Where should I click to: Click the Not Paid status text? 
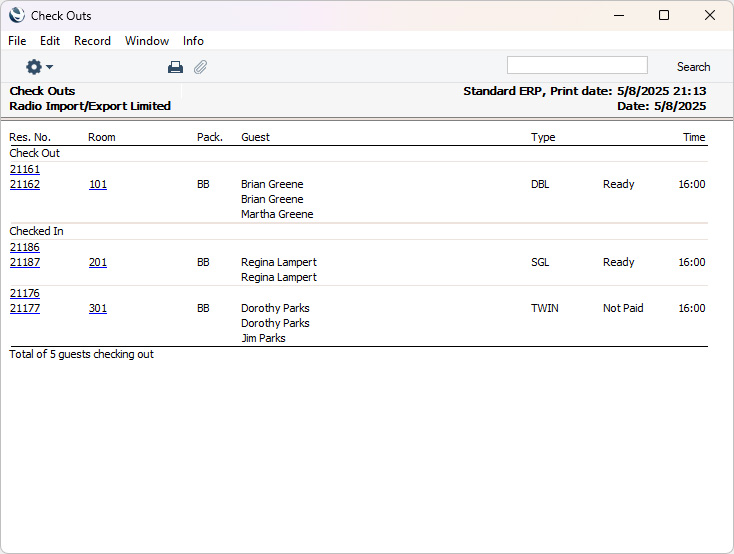pyautogui.click(x=623, y=308)
